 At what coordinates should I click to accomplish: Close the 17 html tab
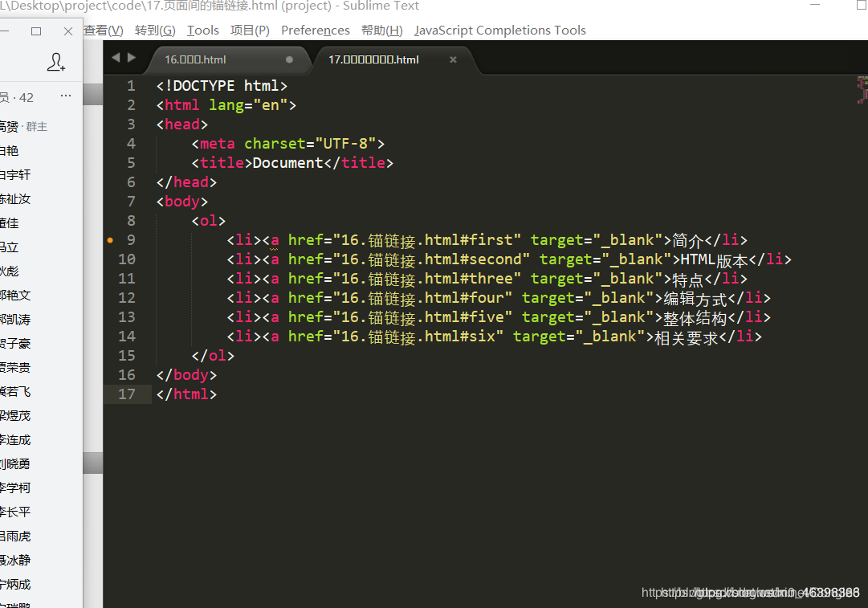453,59
